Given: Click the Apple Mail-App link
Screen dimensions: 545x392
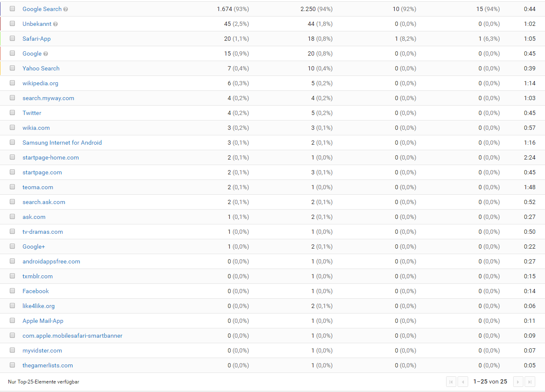Looking at the screenshot, I should [x=43, y=321].
